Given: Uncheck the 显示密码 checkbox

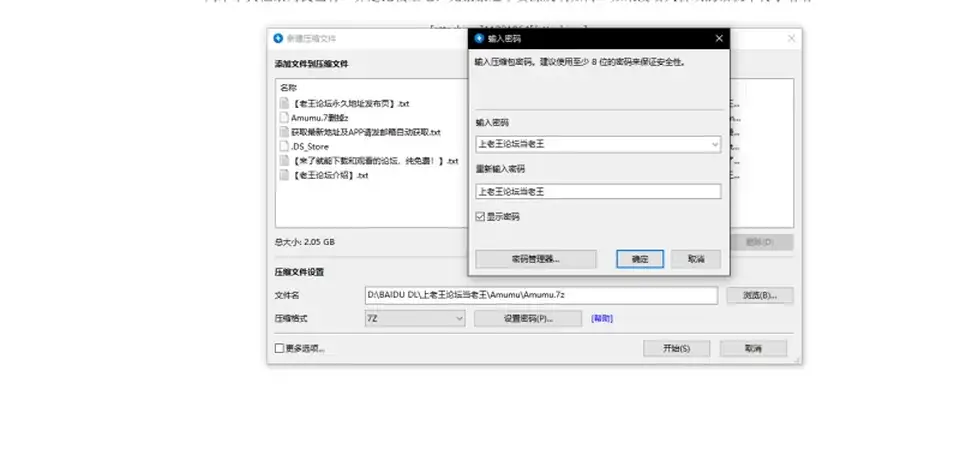Looking at the screenshot, I should [x=480, y=217].
